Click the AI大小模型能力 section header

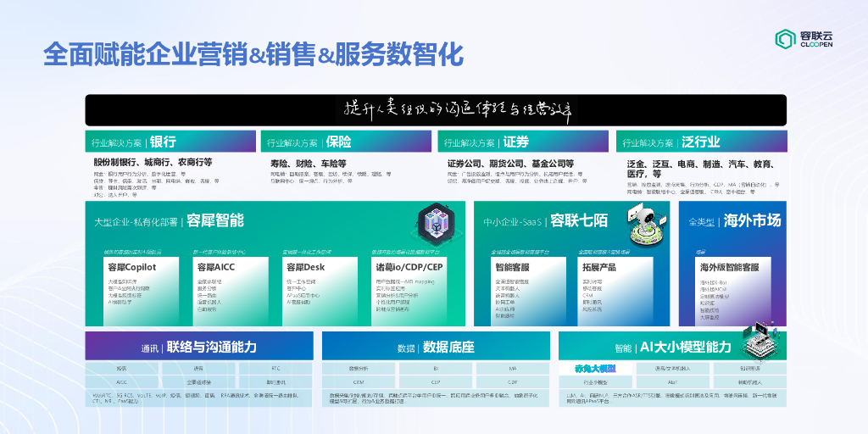click(672, 346)
